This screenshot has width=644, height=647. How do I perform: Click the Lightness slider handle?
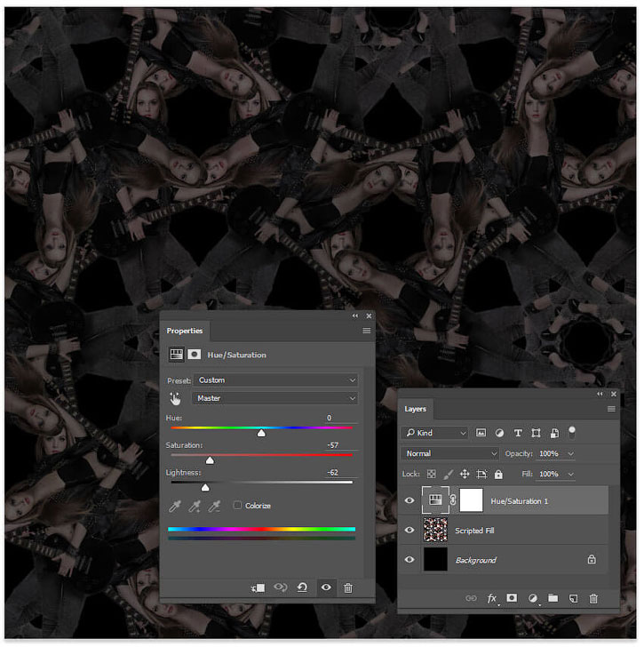click(x=206, y=490)
